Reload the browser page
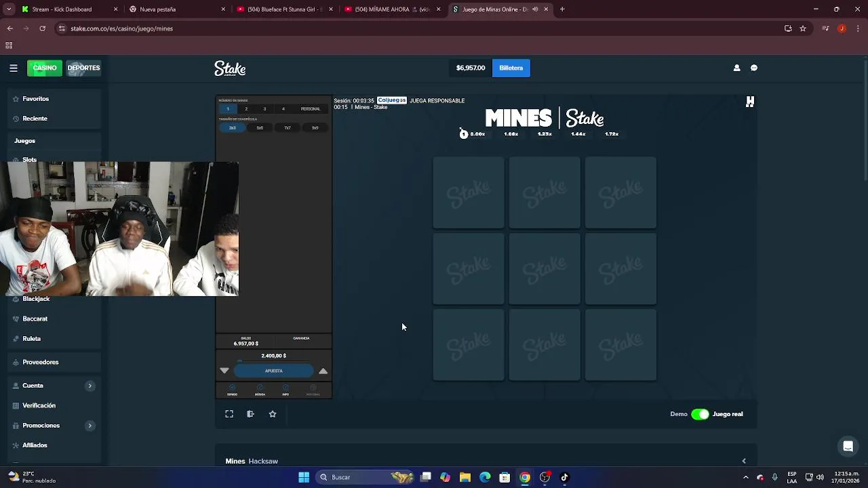This screenshot has width=868, height=488. coord(42,28)
